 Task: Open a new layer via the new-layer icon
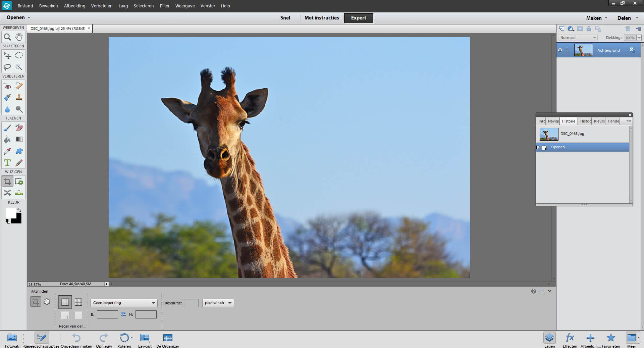pos(562,29)
